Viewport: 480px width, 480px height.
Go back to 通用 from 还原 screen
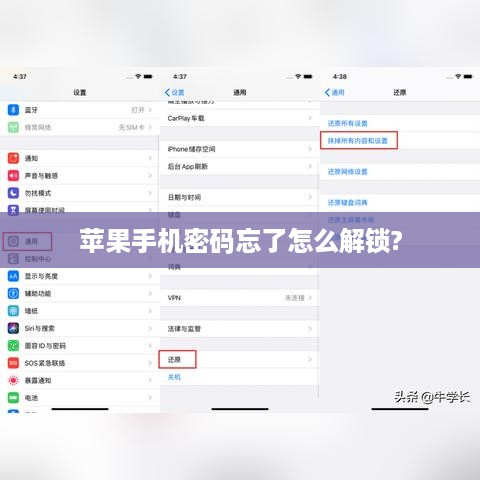pos(334,92)
